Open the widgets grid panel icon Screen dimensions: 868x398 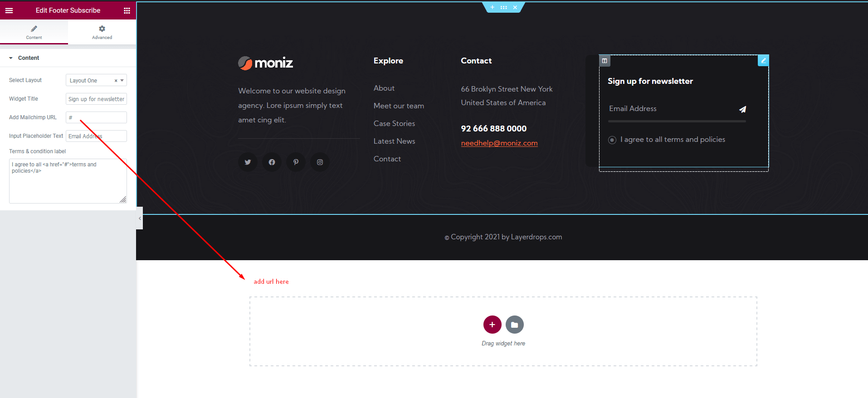pyautogui.click(x=127, y=10)
